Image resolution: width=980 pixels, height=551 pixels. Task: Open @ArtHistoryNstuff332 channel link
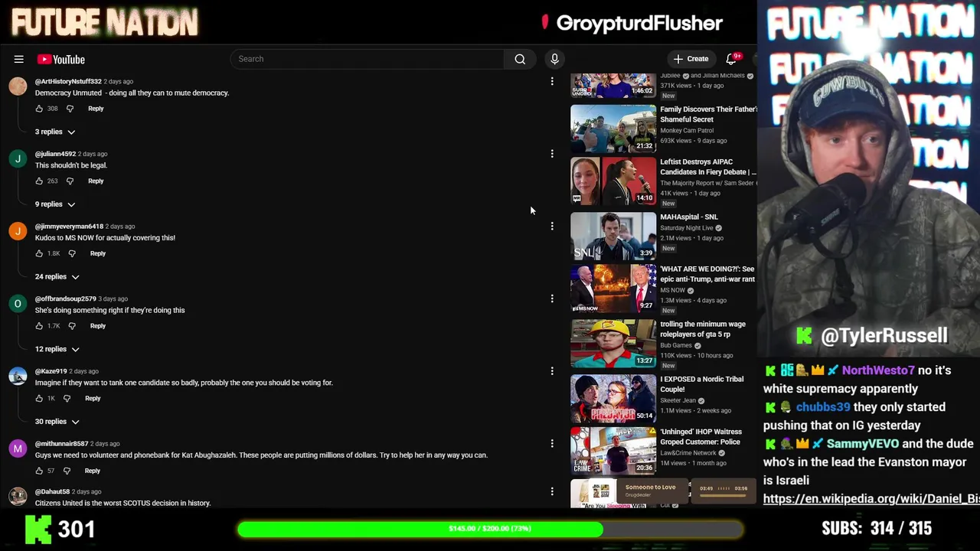68,81
